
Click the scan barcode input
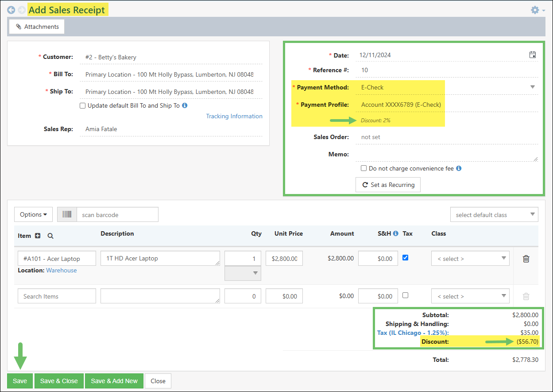117,214
